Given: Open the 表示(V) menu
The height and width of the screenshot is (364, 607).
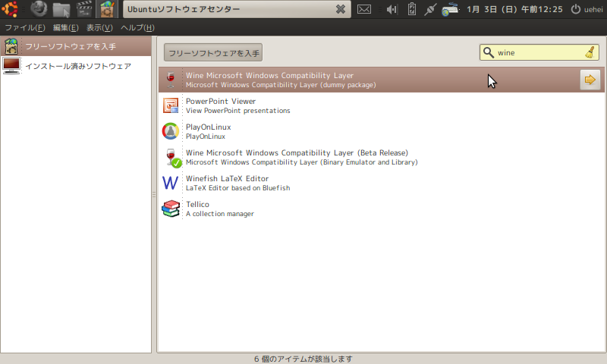Looking at the screenshot, I should (99, 27).
